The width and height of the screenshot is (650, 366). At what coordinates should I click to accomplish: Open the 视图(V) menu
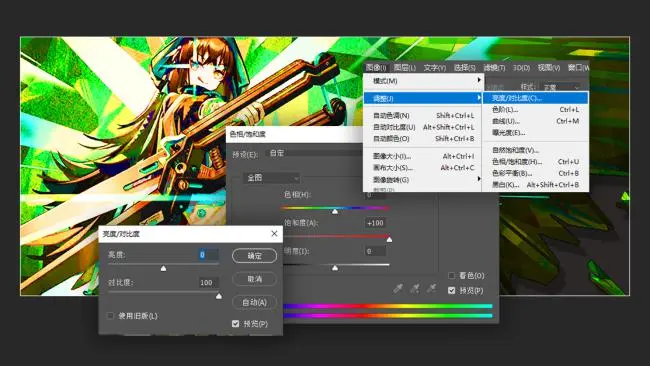(x=549, y=68)
